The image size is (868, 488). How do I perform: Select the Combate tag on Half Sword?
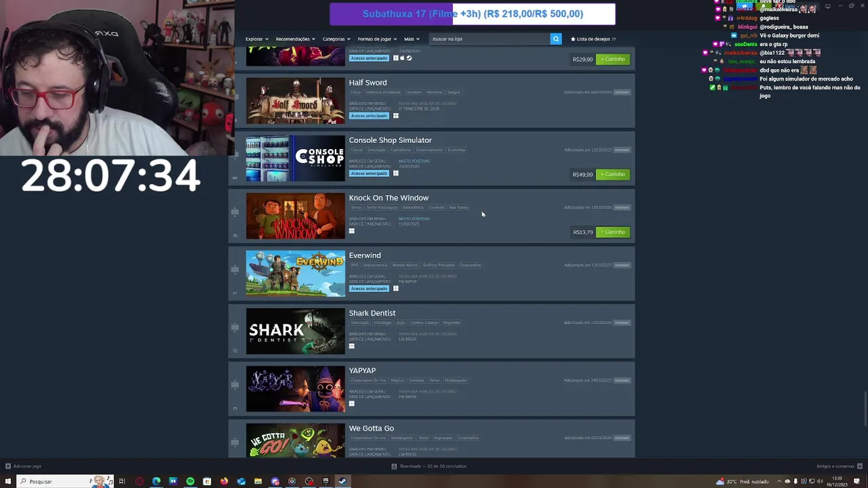click(413, 92)
